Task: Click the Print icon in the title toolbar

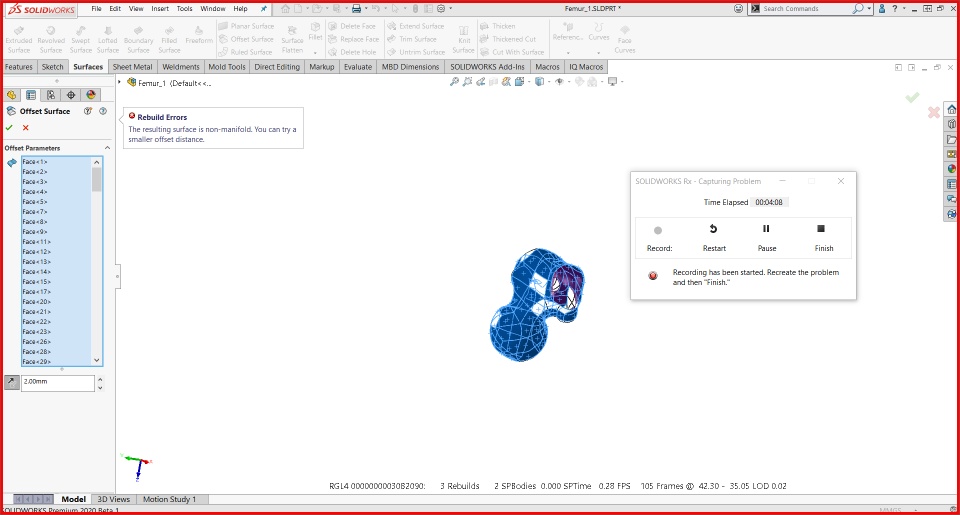Action: click(356, 9)
